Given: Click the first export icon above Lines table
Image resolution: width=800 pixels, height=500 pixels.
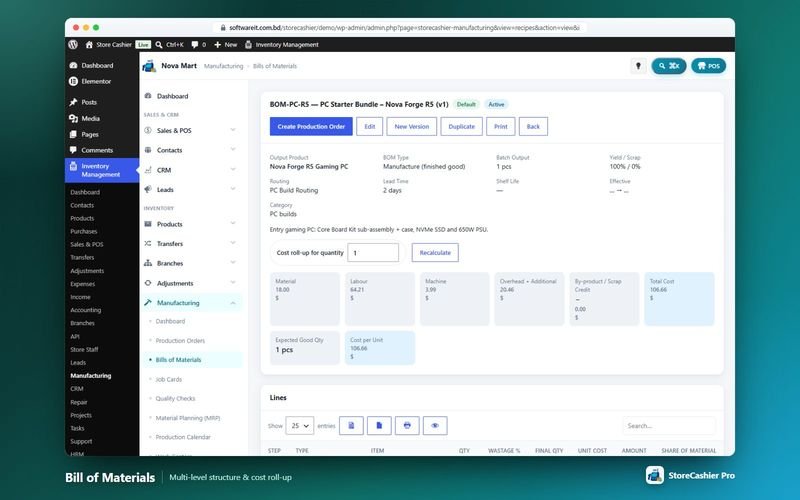Looking at the screenshot, I should pos(351,426).
